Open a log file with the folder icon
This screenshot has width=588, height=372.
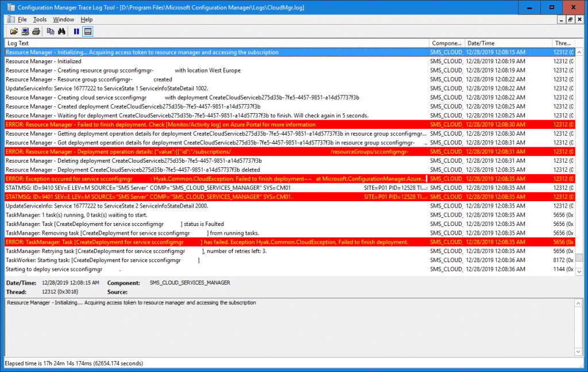pos(14,32)
